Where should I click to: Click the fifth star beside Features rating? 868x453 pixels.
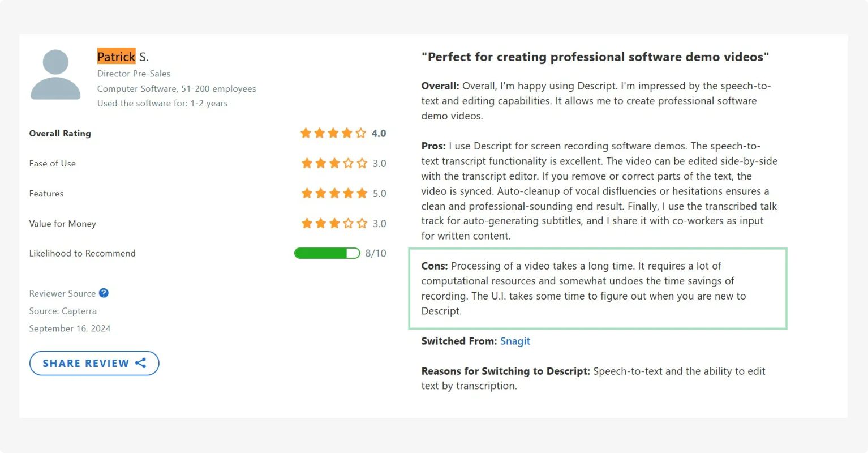coord(363,193)
